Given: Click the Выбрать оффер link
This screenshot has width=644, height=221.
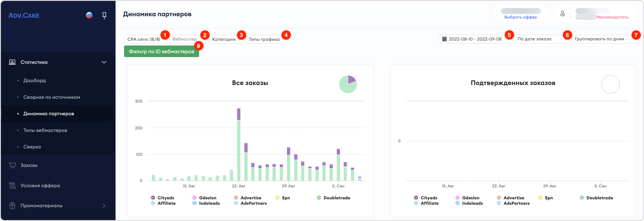Looking at the screenshot, I should tap(521, 17).
